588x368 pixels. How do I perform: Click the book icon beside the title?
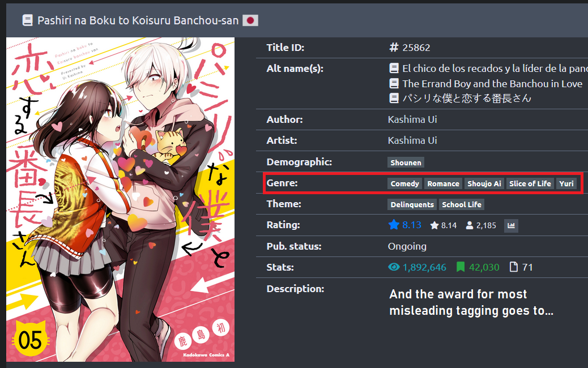click(x=27, y=20)
